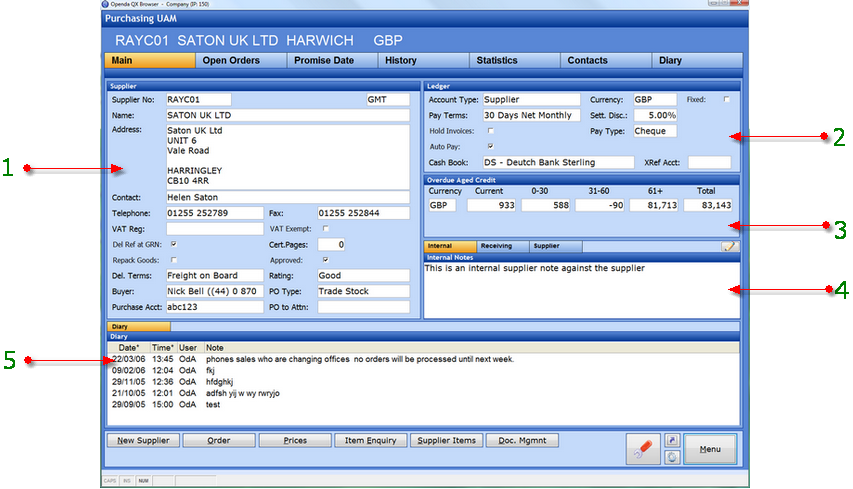Viewport: 853px width, 489px height.
Task: Open Supplier Items button
Action: tap(447, 441)
